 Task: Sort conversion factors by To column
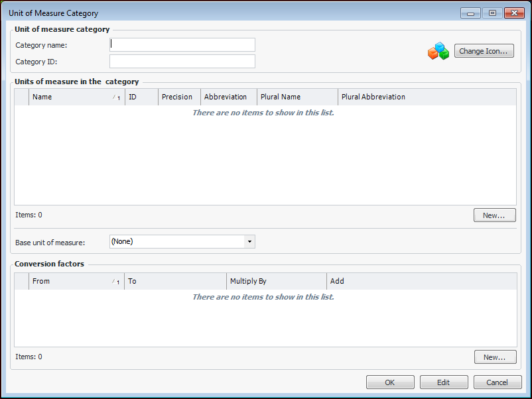click(175, 282)
